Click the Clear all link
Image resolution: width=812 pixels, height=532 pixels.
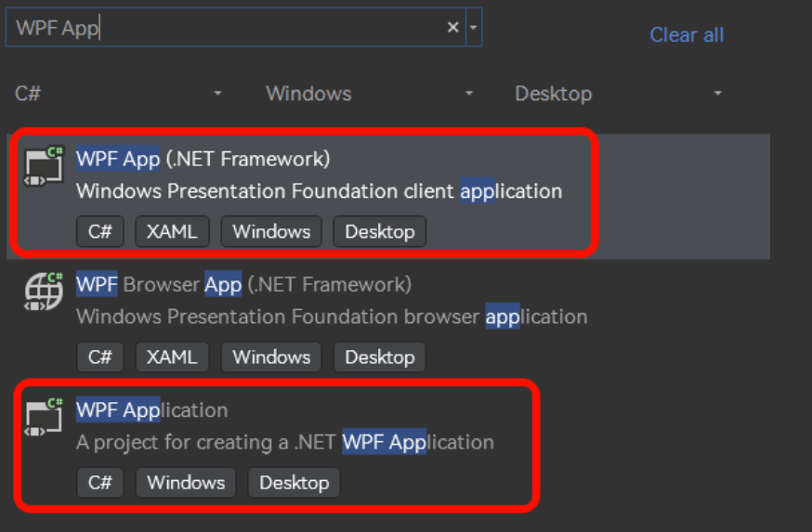click(687, 34)
